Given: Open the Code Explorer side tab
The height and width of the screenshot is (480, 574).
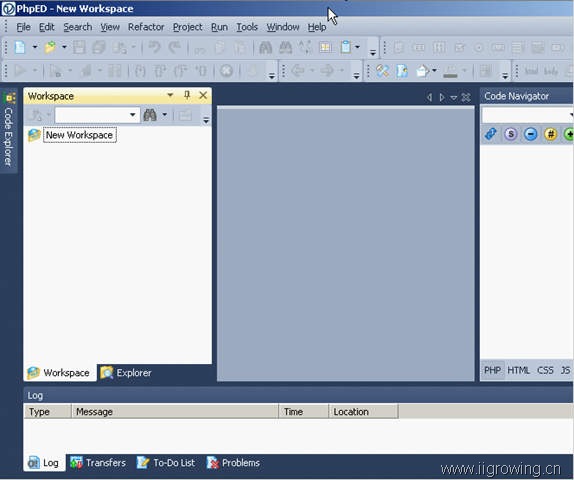Looking at the screenshot, I should pos(8,129).
